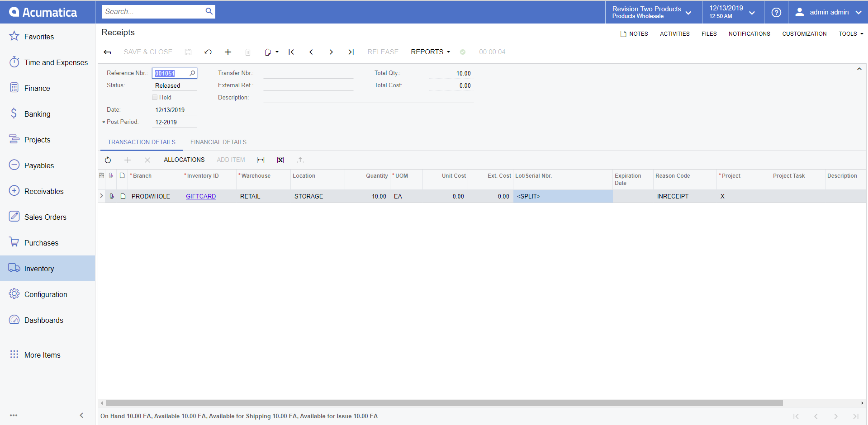This screenshot has width=868, height=425.
Task: Click the External Ref. field
Action: coord(308,85)
